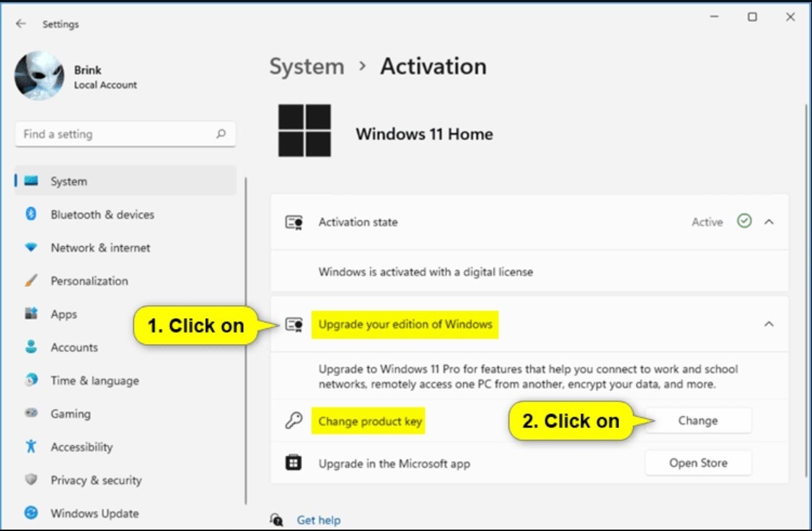Click the Accounts person icon
The image size is (812, 531).
[x=31, y=347]
